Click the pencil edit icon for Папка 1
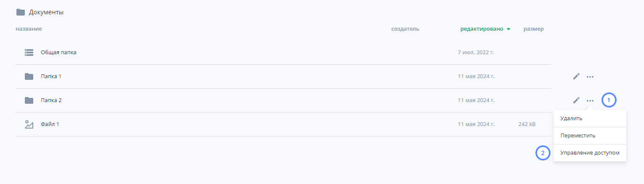Image resolution: width=644 pixels, height=184 pixels. pos(576,76)
